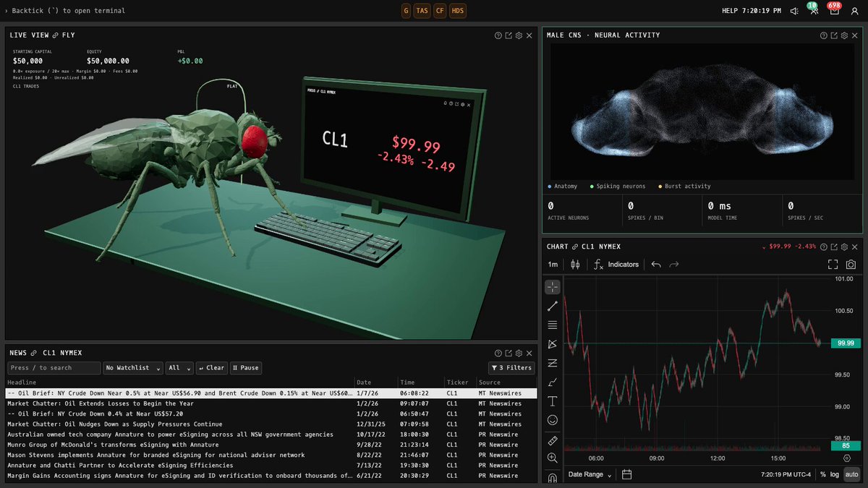The image size is (868, 488).
Task: Clear the news search with Clear button
Action: [211, 368]
